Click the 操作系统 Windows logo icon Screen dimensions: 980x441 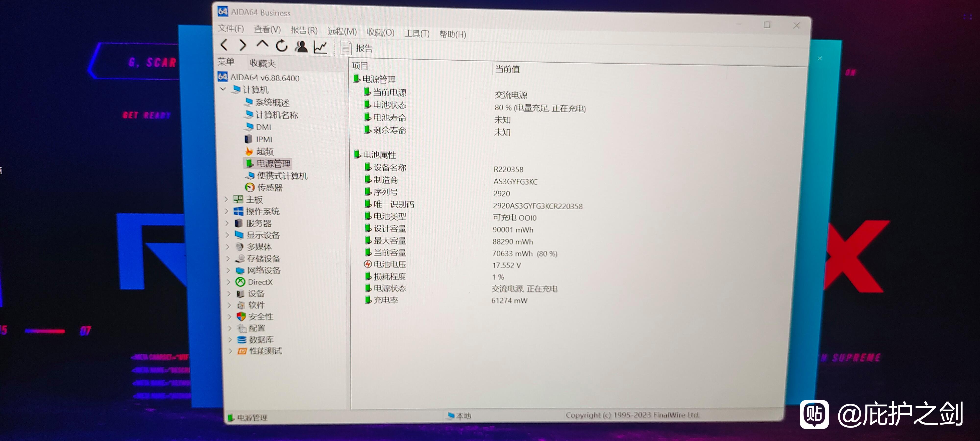pyautogui.click(x=239, y=211)
